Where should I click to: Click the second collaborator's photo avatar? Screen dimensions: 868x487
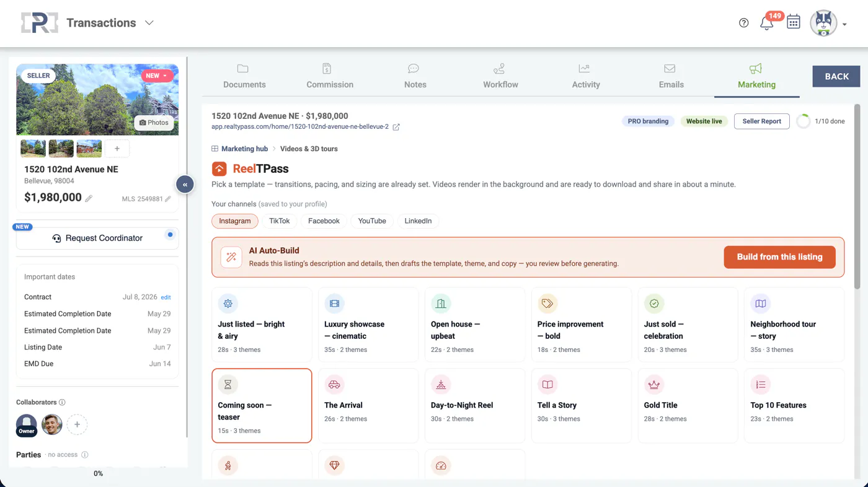click(x=52, y=424)
